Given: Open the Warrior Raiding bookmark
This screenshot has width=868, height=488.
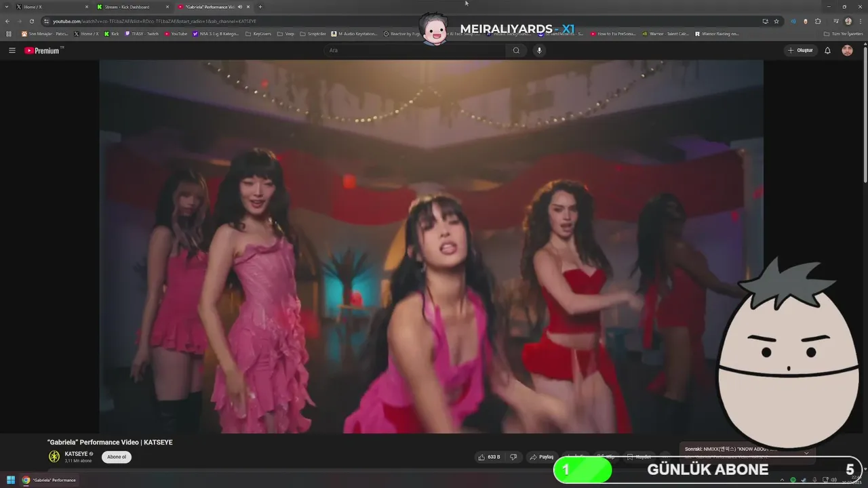Looking at the screenshot, I should (x=717, y=33).
